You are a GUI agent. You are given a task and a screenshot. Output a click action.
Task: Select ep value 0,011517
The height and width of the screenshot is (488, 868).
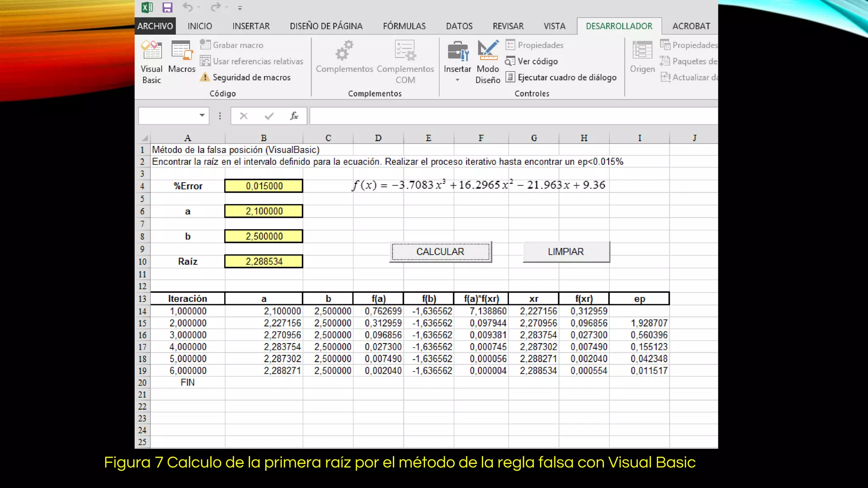[x=640, y=371]
